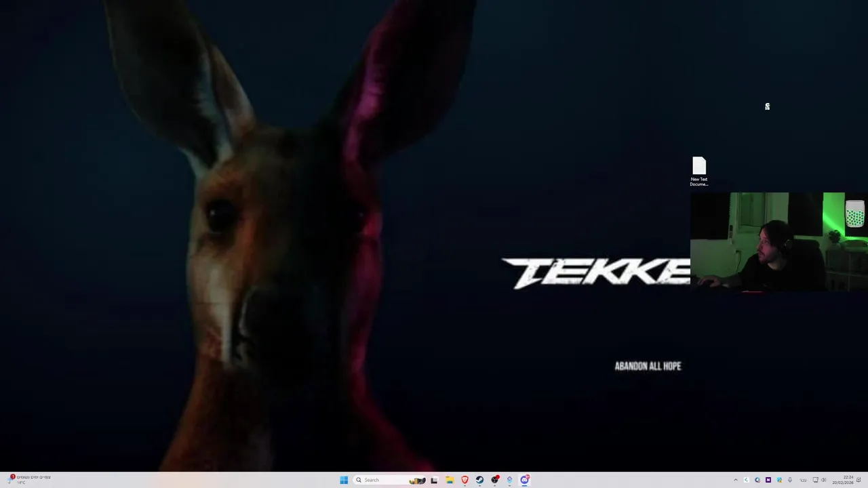Open the volume control in the tray
Image resolution: width=868 pixels, height=488 pixels.
click(x=824, y=480)
